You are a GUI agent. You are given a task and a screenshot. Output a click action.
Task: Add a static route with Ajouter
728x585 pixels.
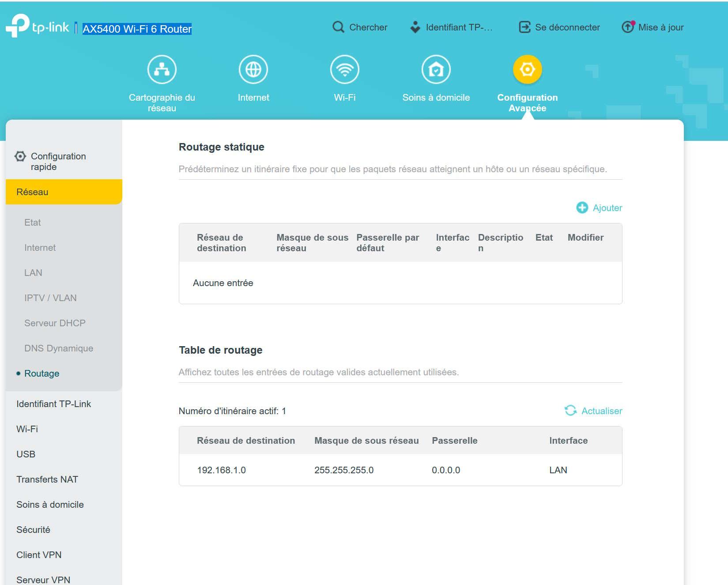tap(600, 208)
